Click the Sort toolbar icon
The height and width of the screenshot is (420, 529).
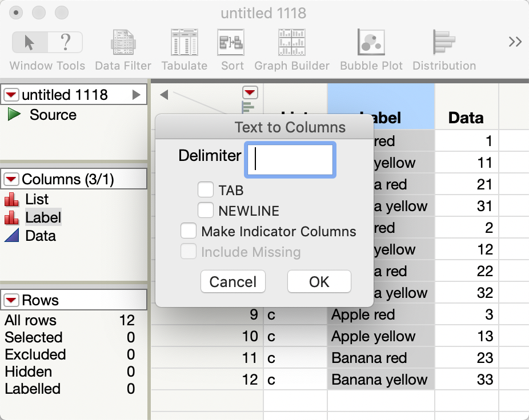[231, 42]
